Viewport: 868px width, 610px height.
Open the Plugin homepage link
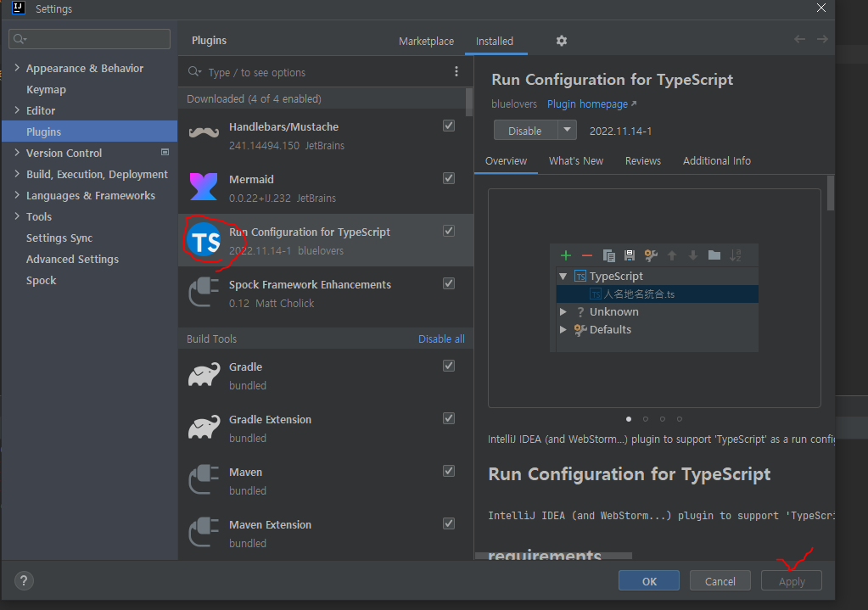tap(591, 104)
